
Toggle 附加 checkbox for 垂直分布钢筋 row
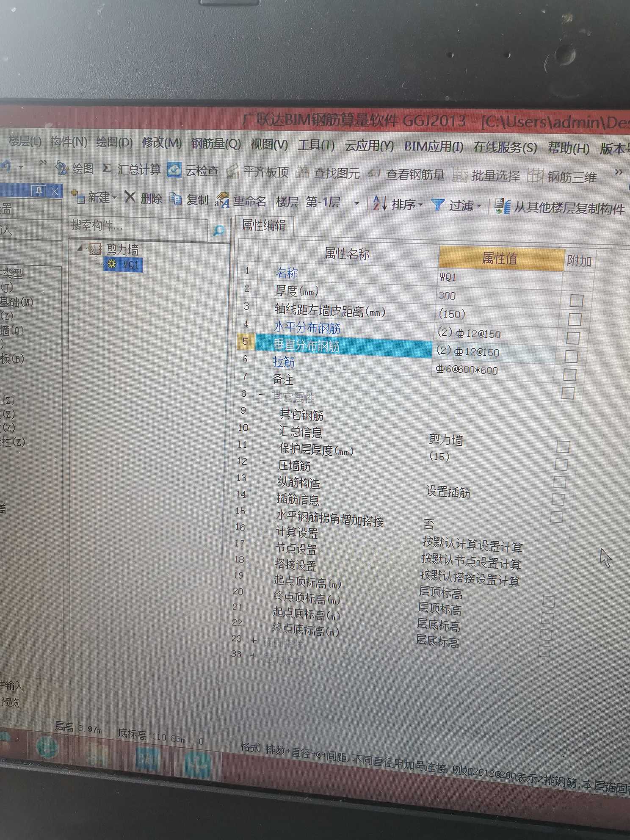point(571,356)
